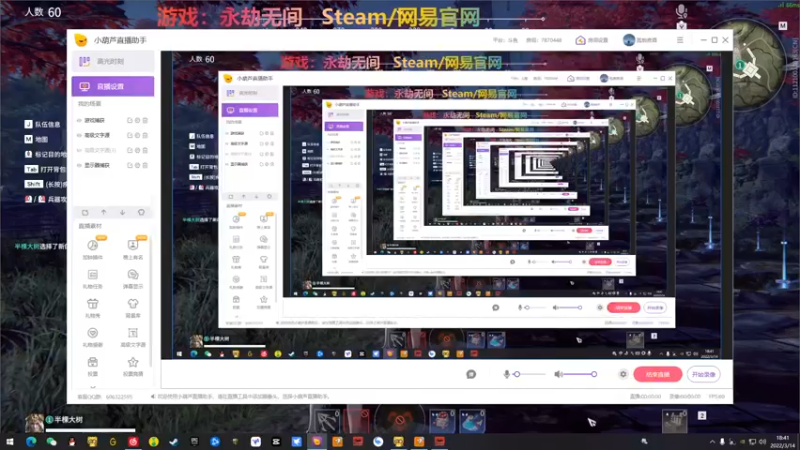Open the 高光时刻 tab

point(113,61)
